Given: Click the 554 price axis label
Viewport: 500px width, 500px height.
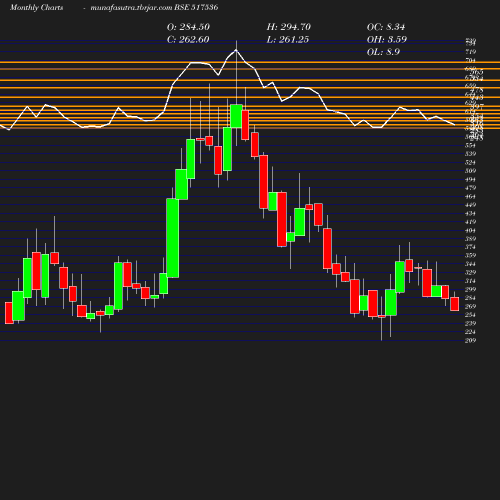Looking at the screenshot, I should pos(470,145).
